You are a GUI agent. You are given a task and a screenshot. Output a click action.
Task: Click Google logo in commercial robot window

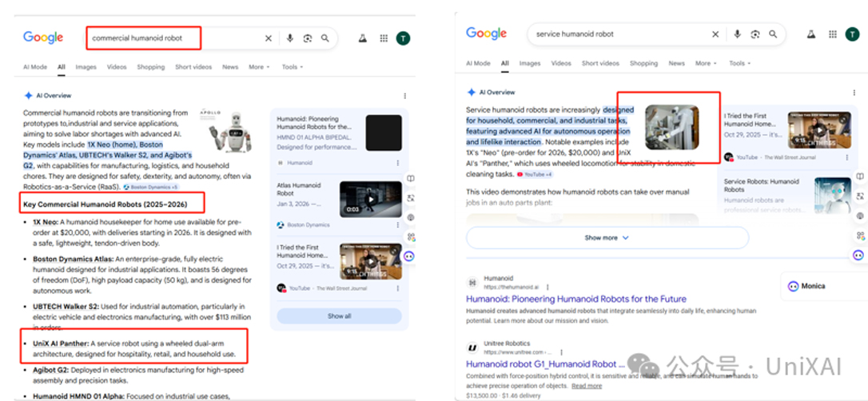tap(43, 38)
